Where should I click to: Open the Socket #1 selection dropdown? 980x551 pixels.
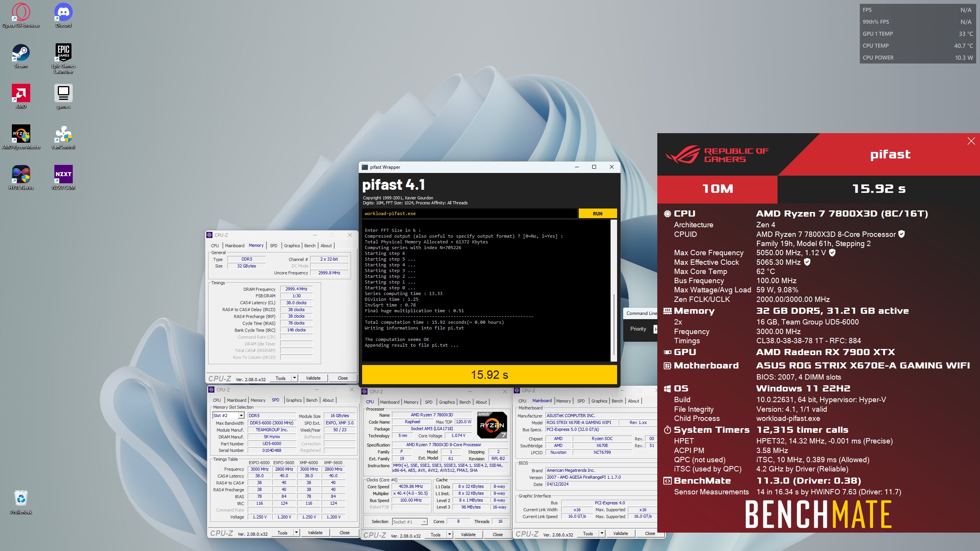(x=424, y=522)
